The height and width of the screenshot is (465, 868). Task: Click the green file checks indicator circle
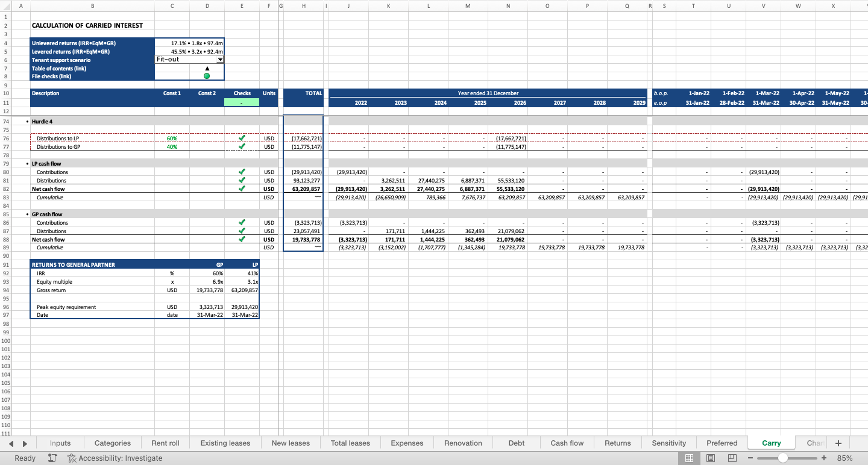(x=207, y=76)
